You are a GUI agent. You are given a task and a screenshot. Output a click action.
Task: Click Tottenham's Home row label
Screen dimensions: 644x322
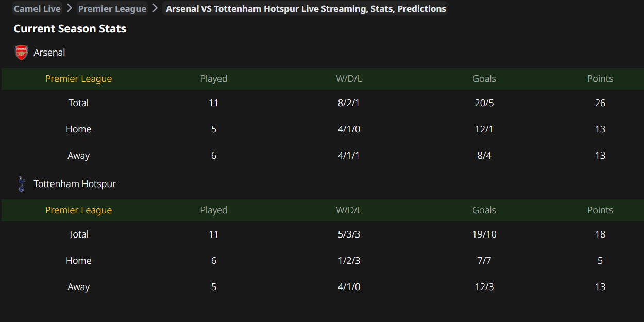pos(78,261)
